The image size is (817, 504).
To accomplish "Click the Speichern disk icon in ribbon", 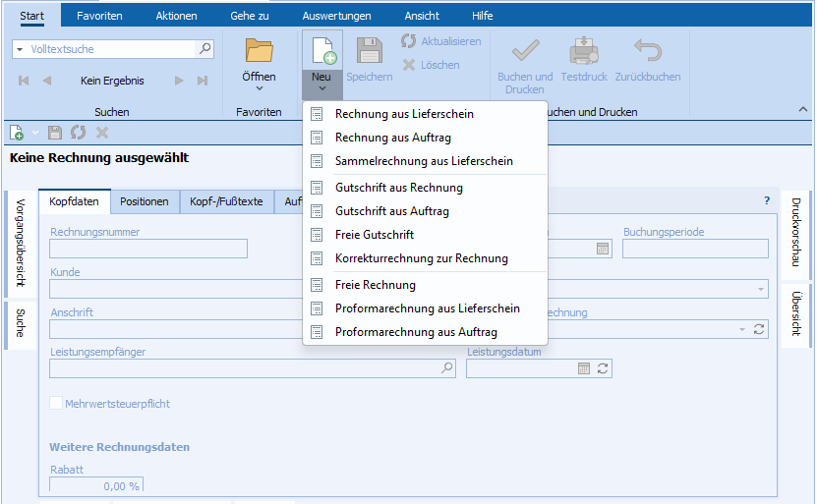I will [369, 50].
